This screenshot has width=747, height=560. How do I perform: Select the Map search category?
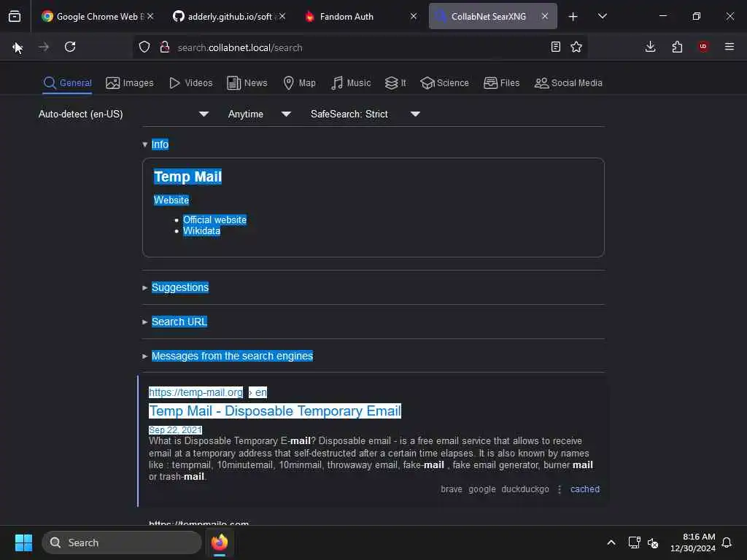[299, 83]
